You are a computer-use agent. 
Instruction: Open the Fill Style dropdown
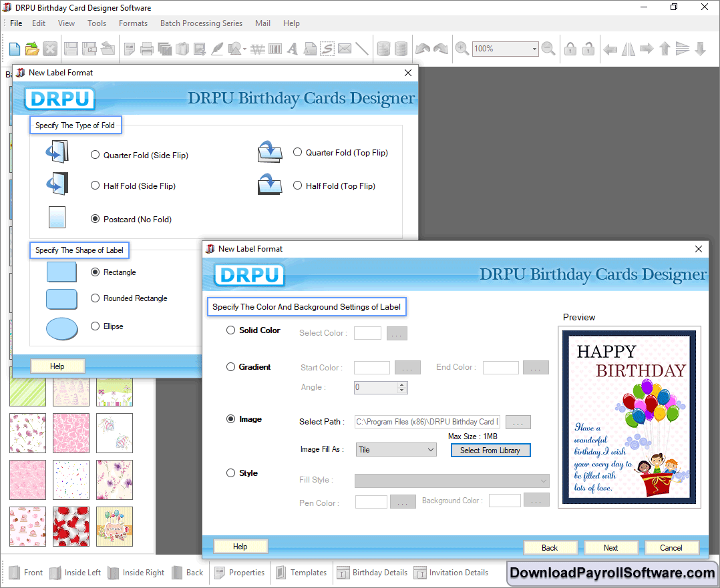452,481
